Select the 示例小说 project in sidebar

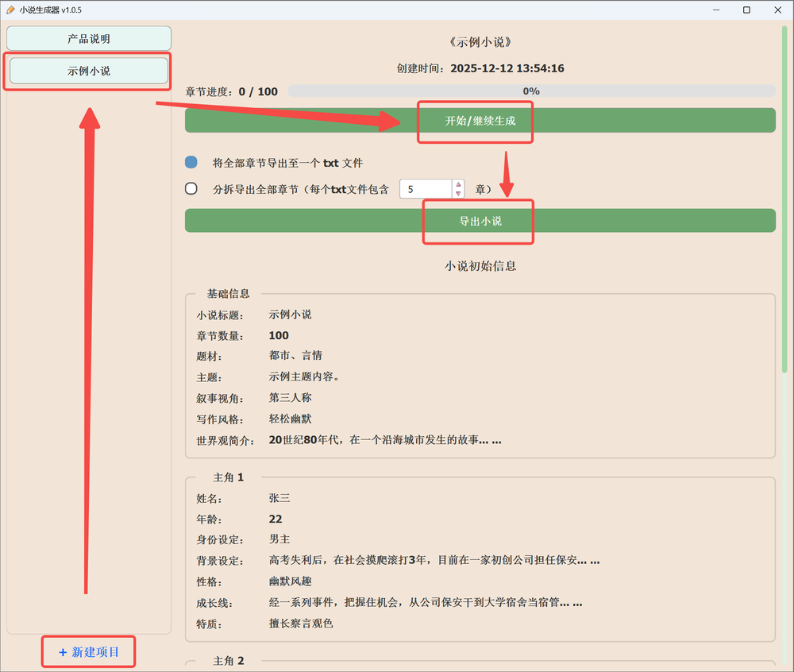click(x=89, y=71)
